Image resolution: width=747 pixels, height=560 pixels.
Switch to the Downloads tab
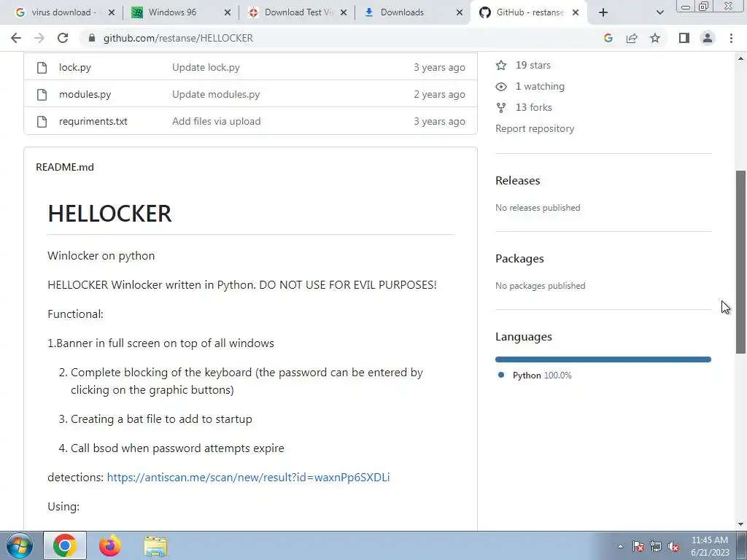402,12
